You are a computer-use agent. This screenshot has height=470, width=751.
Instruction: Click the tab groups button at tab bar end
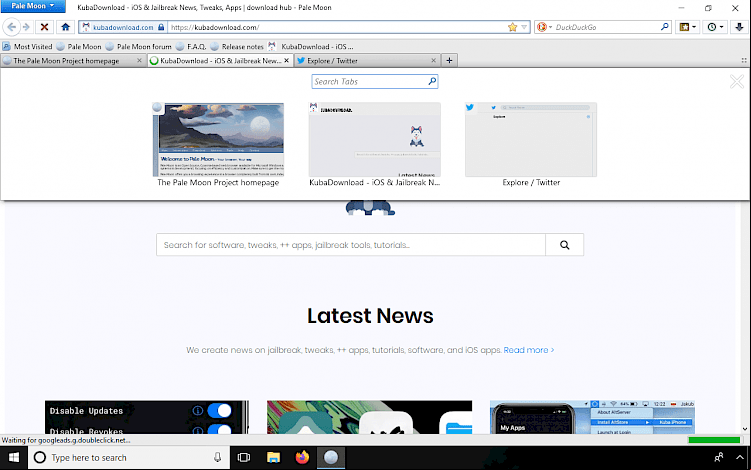[744, 60]
